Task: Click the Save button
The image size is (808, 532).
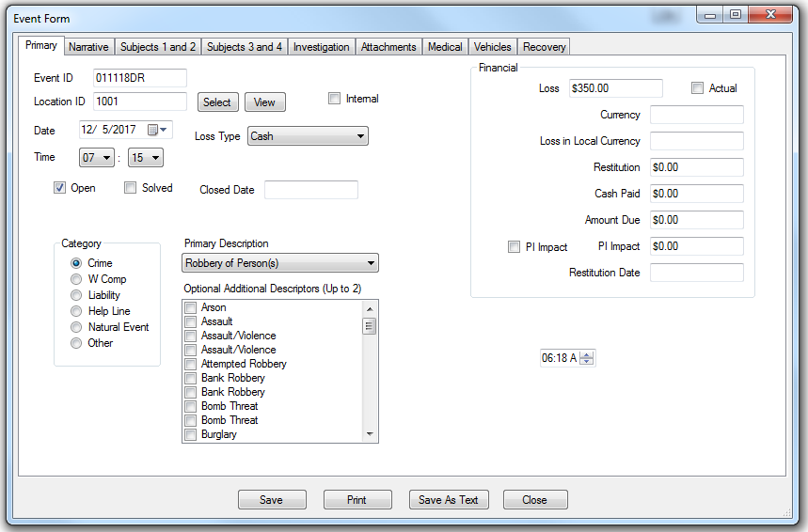Action: 272,500
